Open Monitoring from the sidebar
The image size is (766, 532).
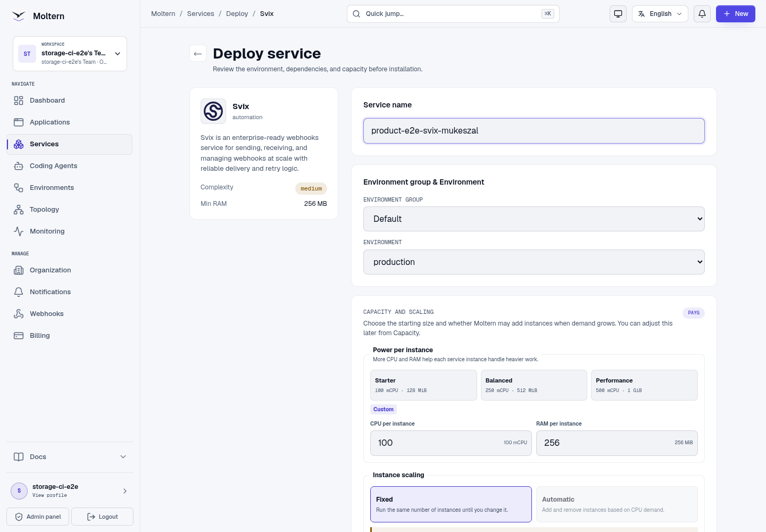coord(70,231)
